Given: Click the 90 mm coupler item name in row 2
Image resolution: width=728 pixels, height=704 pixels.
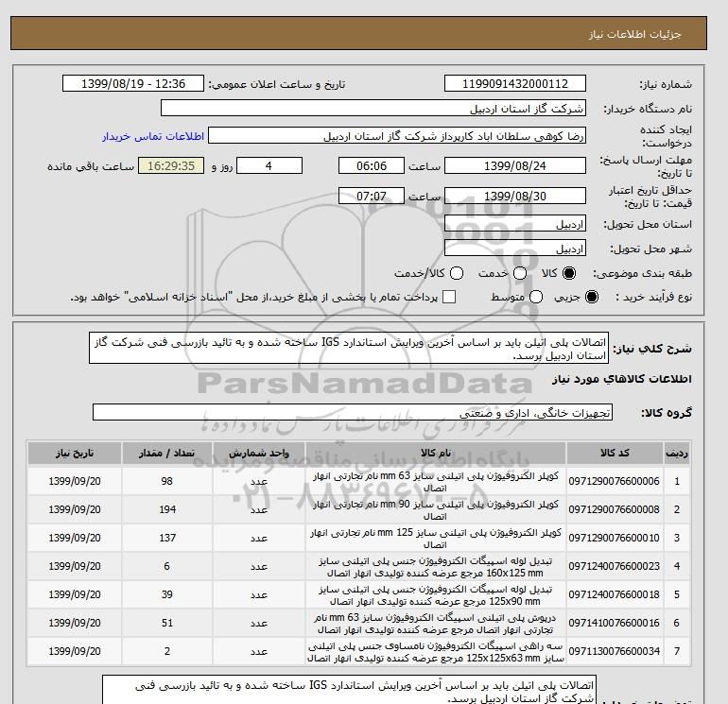Looking at the screenshot, I should [436, 510].
